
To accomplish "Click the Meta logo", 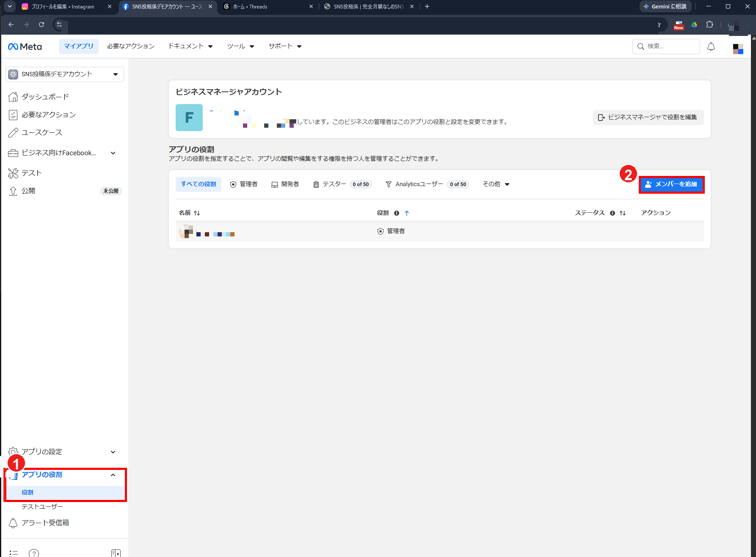I will [x=25, y=47].
